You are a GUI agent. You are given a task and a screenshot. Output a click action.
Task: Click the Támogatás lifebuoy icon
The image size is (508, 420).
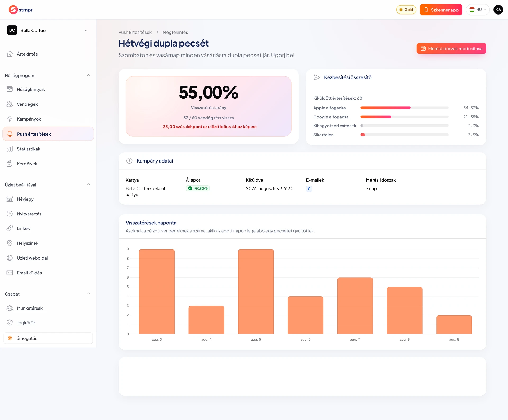point(10,338)
